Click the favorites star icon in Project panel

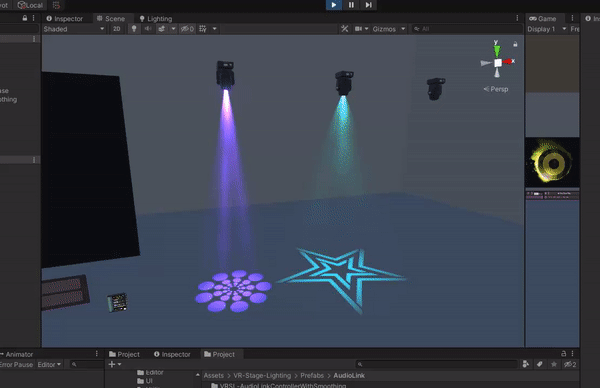point(554,364)
